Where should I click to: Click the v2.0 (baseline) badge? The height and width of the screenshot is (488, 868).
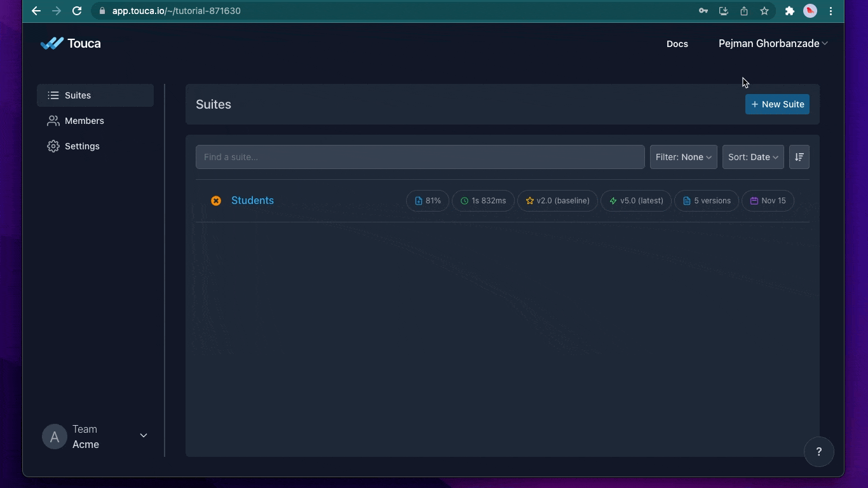click(557, 201)
